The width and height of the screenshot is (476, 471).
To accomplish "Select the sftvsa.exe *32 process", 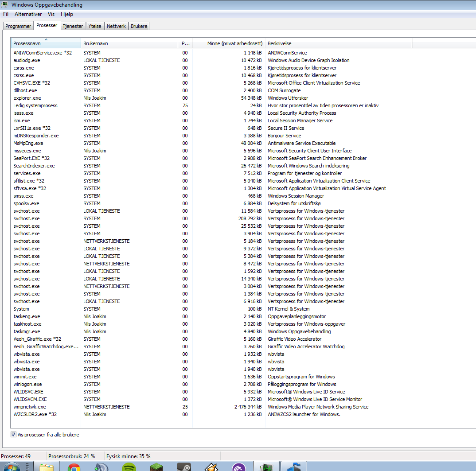I will point(211,188).
